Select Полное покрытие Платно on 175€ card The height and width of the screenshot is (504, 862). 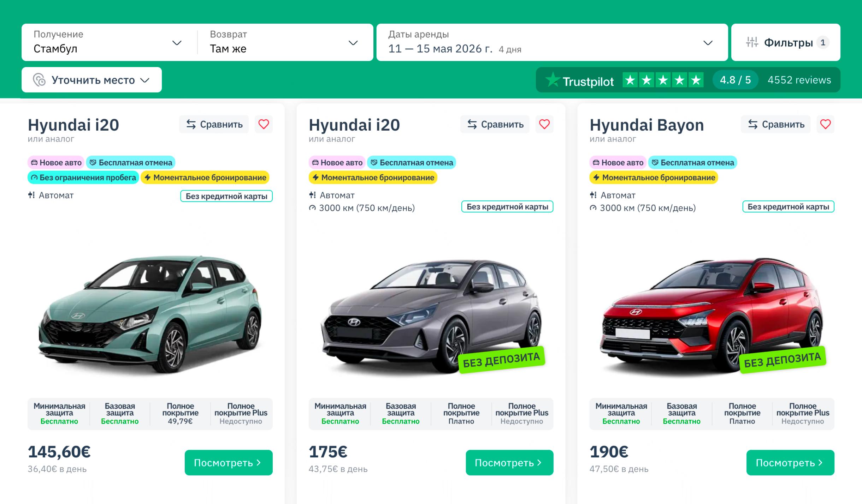461,413
